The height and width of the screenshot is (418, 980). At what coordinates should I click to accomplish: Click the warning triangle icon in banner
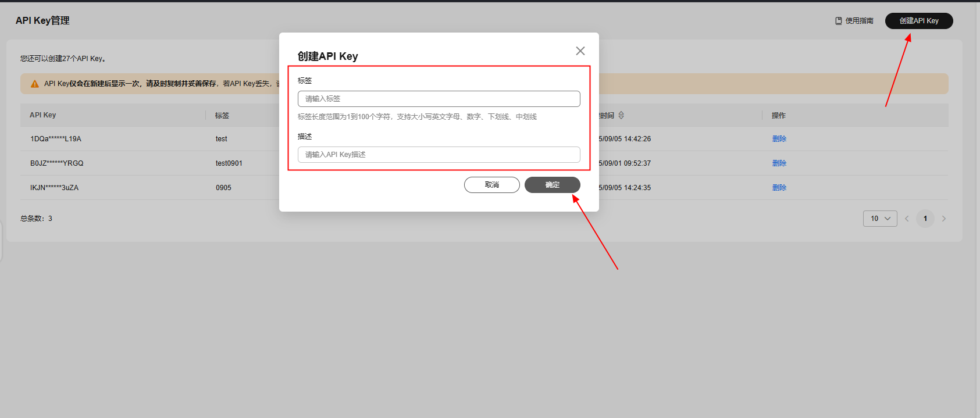coord(35,84)
